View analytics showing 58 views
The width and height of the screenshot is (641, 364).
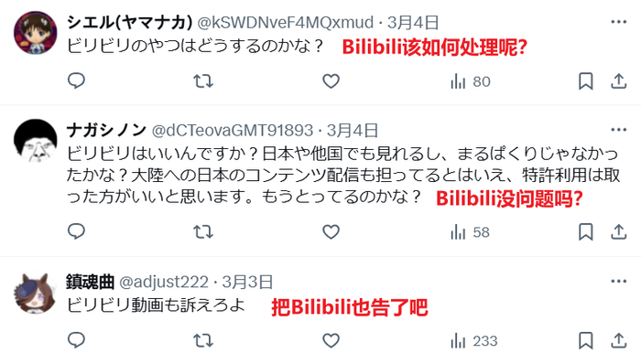[470, 232]
